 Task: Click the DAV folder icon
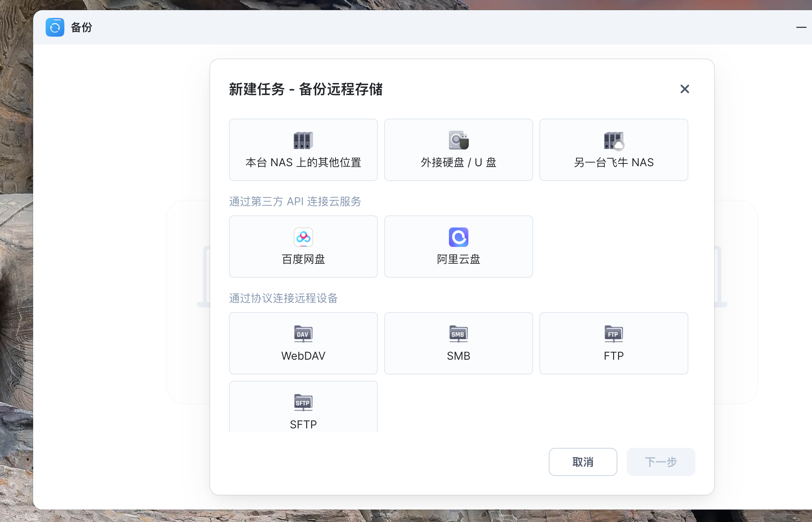point(303,334)
